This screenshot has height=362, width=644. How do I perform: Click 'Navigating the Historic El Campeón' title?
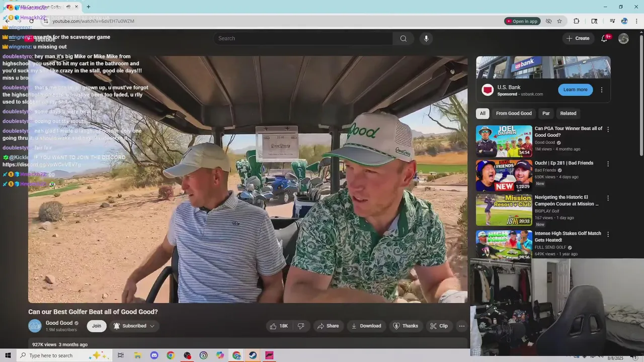coord(567,201)
